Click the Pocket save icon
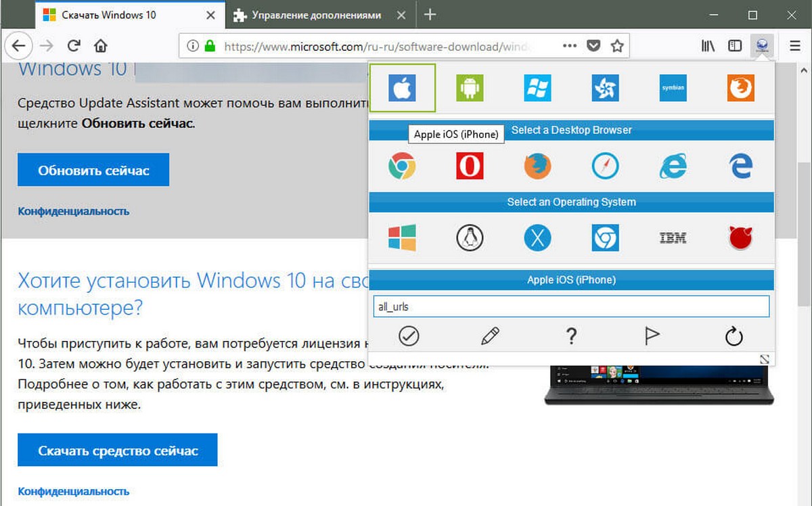This screenshot has width=812, height=506. (593, 46)
